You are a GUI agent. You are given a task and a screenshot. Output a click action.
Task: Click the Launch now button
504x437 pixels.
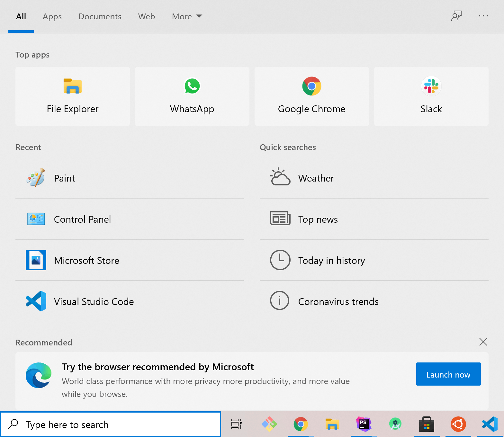tap(448, 374)
